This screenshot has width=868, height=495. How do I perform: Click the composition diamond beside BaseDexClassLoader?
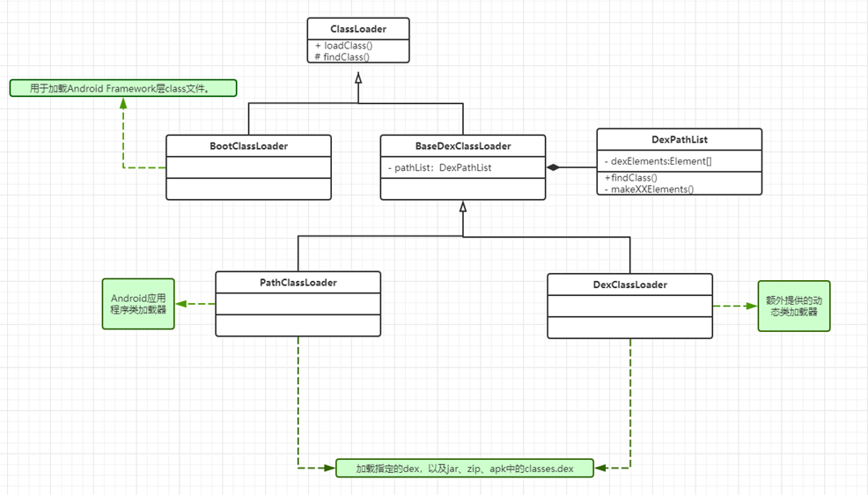(x=553, y=167)
